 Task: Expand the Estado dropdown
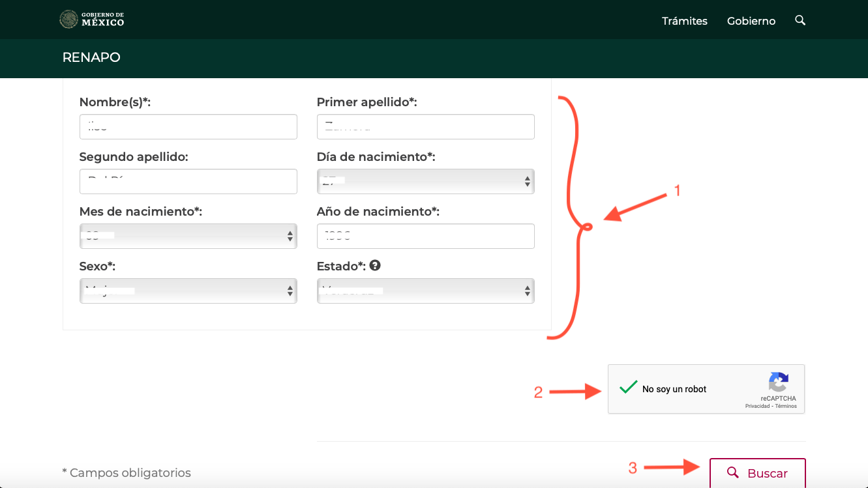425,291
